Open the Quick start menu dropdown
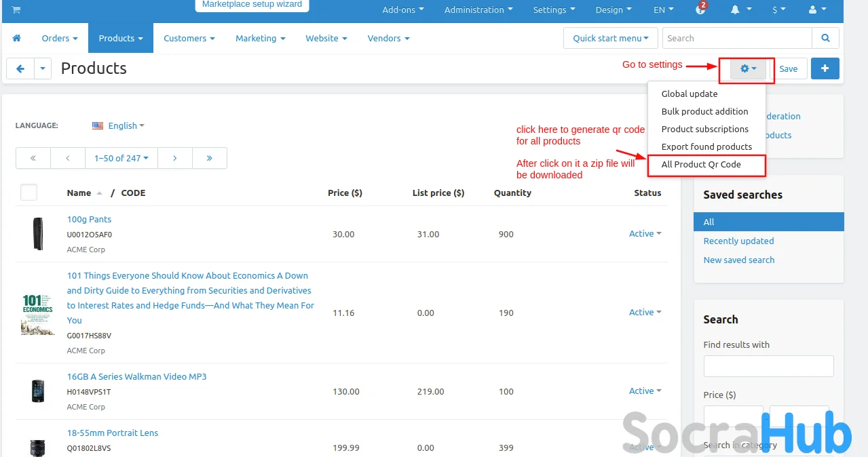Screen dimensions: 868x457 pyautogui.click(x=610, y=38)
